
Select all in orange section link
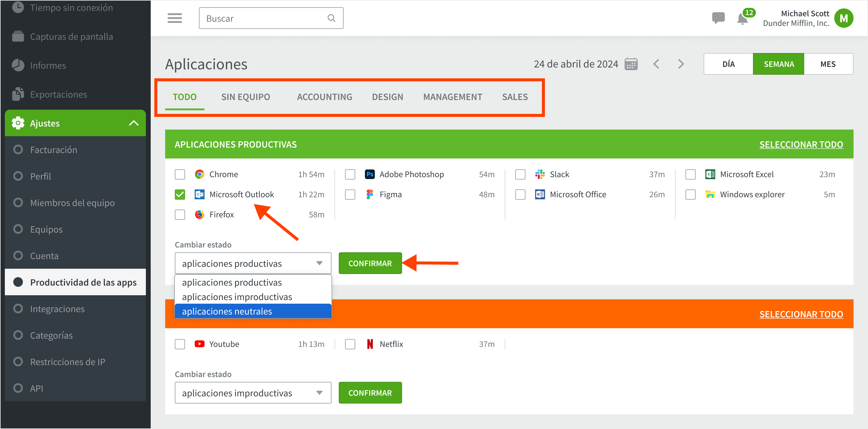coord(801,314)
